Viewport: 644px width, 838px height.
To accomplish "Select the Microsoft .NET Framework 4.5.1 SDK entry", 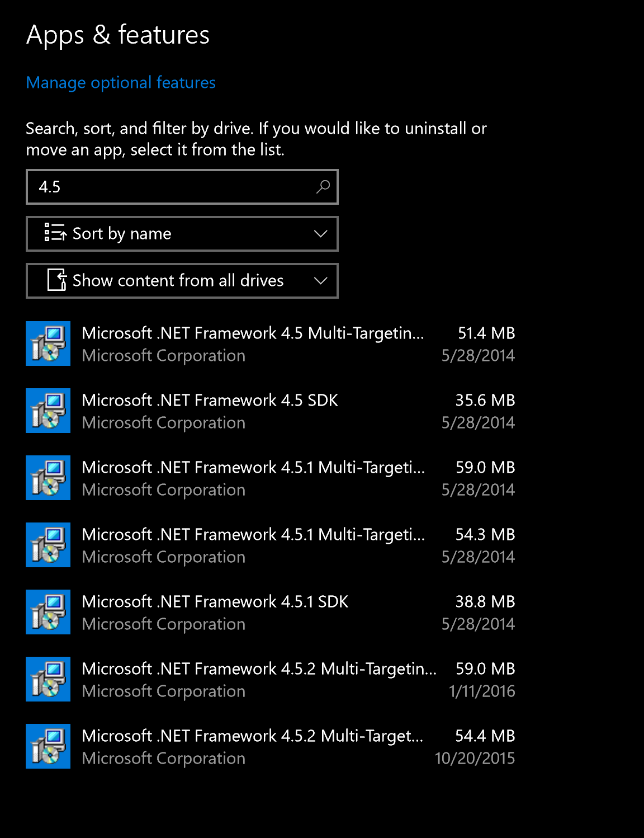I will point(271,612).
